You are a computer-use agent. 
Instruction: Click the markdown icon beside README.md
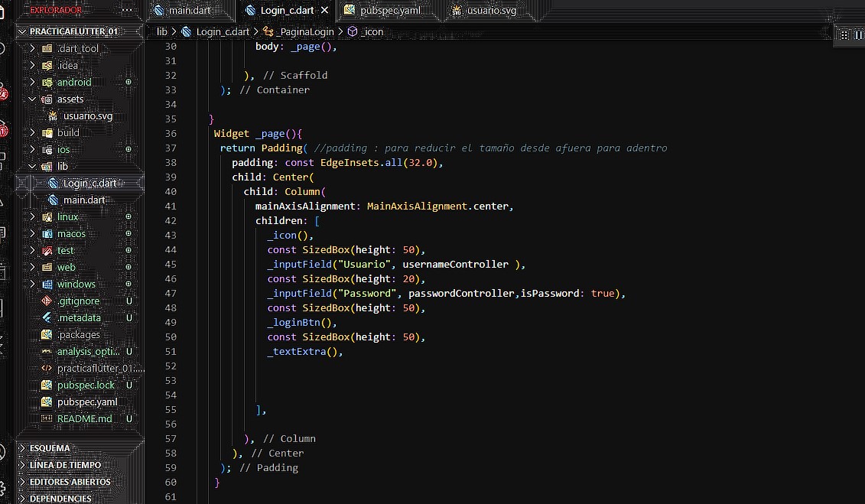tap(47, 418)
